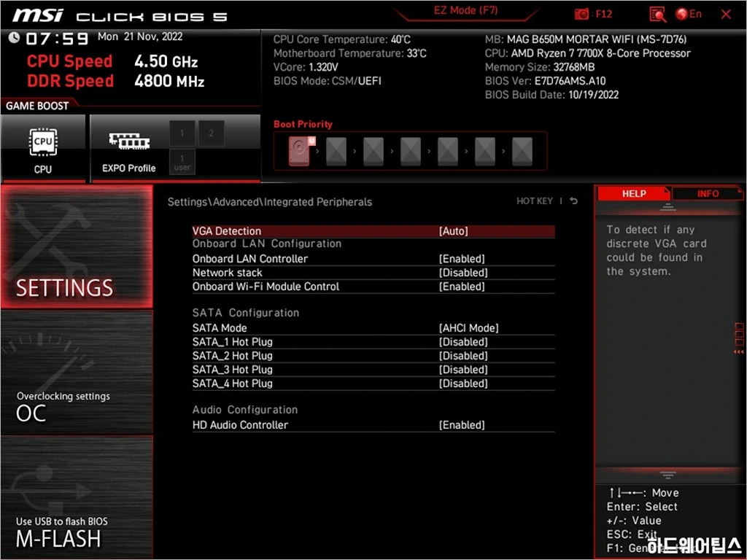Open M-FLASH to flash BIOS
Viewport: 747px width, 560px height.
[77, 497]
